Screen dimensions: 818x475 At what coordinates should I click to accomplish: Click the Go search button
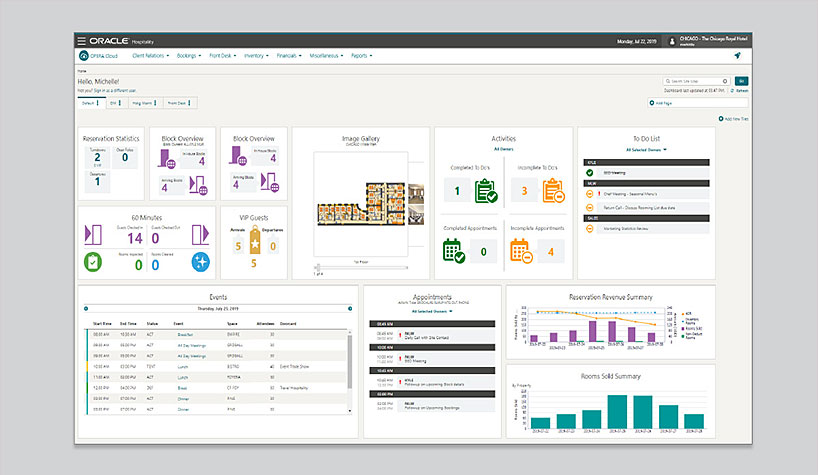(741, 81)
